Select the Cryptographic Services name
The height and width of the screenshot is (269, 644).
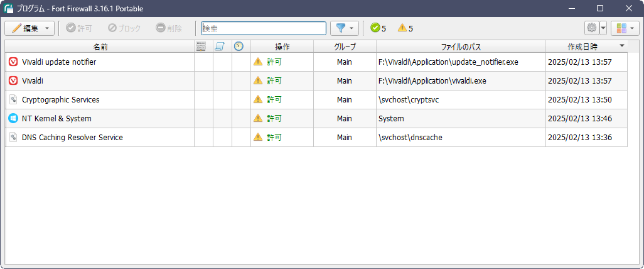tap(60, 99)
